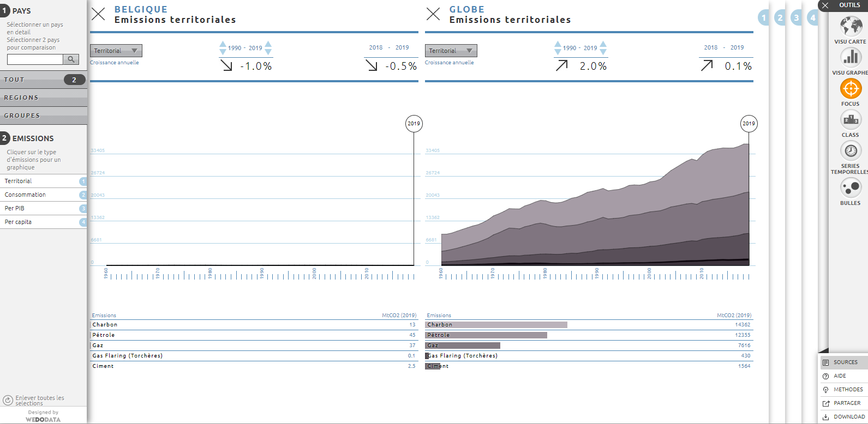Open Belgique's Territorial dropdown
The height and width of the screenshot is (424, 868).
[x=116, y=51]
